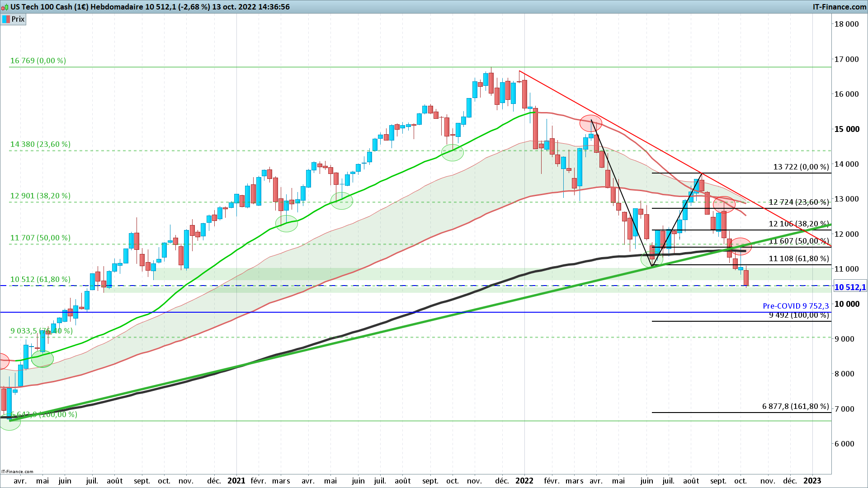Select the green "11 707 (50,00 %)" retracement label
Image resolution: width=868 pixels, height=488 pixels.
pyautogui.click(x=40, y=238)
